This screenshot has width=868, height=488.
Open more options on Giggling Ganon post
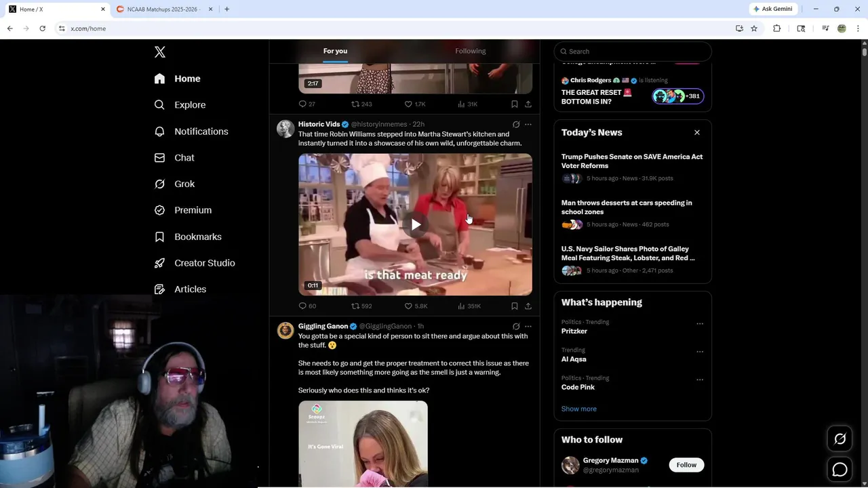tap(528, 327)
